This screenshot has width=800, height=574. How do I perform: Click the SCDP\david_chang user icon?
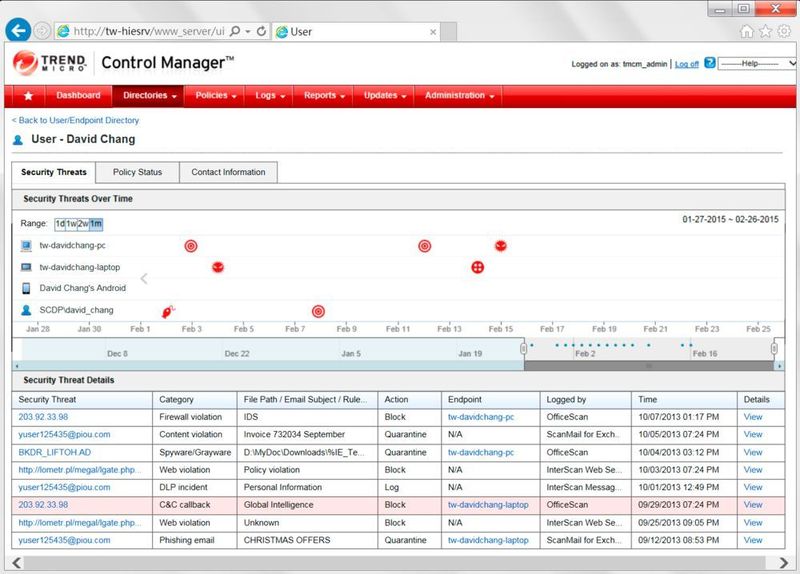coord(26,310)
